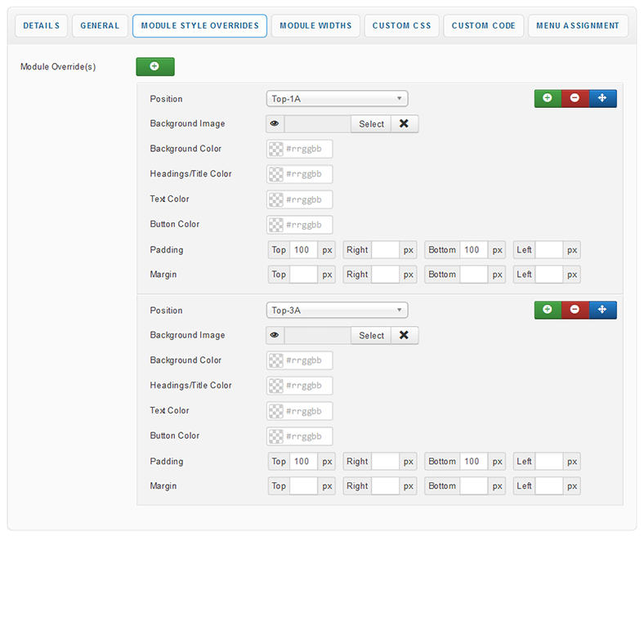Add a row after the Top-1A override
The image size is (644, 644).
548,99
